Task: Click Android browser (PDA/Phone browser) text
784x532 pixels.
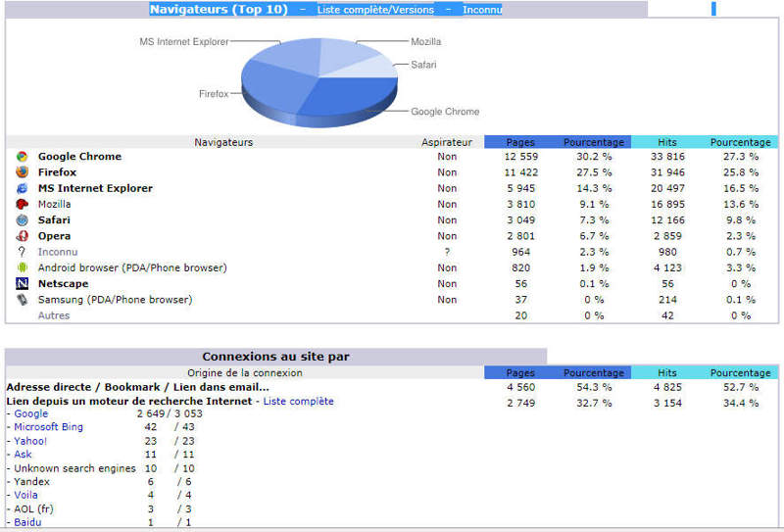Action: (x=132, y=268)
